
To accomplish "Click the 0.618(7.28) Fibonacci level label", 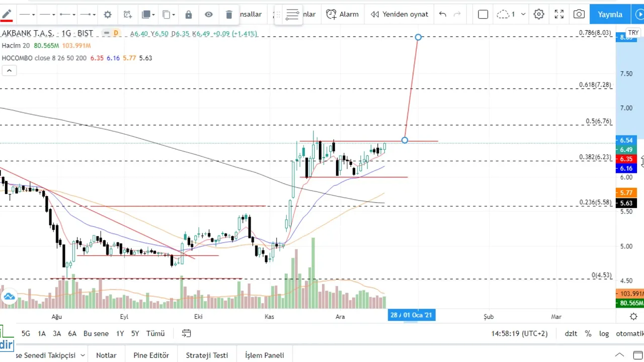I will [x=595, y=84].
